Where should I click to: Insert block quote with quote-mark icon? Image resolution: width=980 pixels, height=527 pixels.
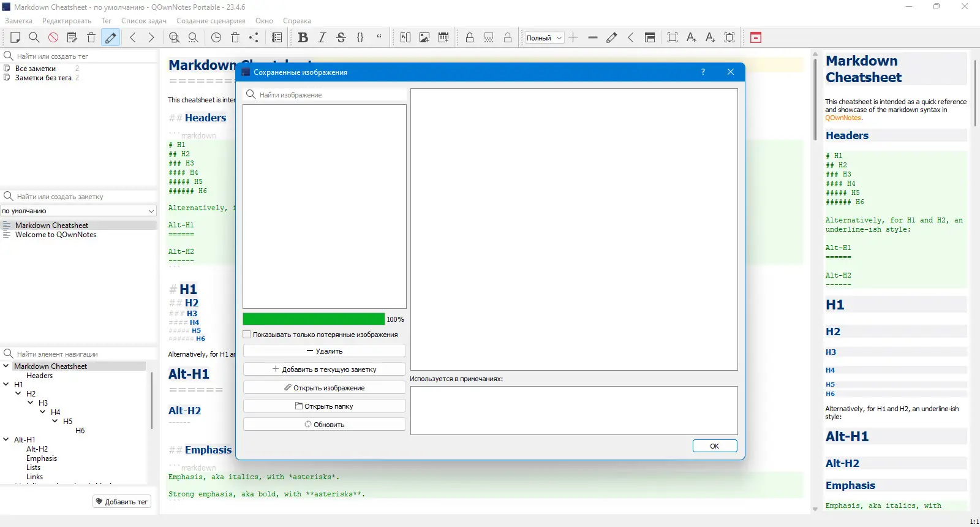click(379, 37)
